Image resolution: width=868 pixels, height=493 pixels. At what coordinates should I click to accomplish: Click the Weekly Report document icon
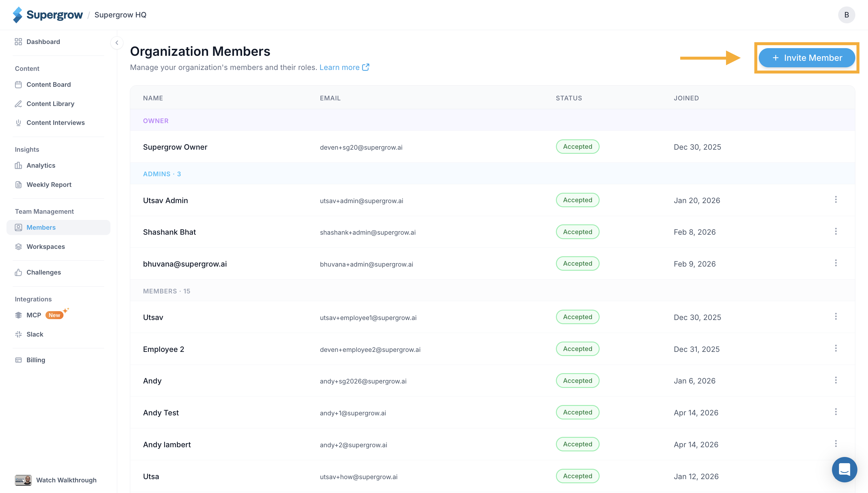click(18, 185)
